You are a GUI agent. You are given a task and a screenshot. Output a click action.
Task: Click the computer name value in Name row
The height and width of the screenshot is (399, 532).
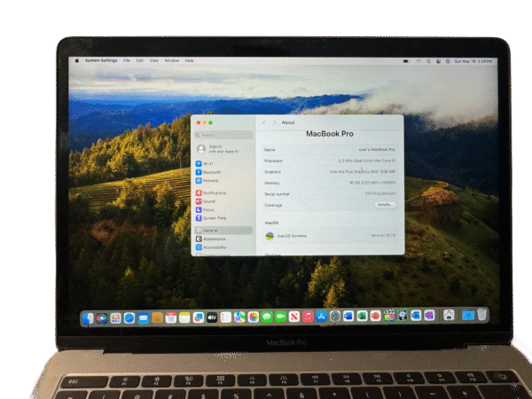(377, 150)
